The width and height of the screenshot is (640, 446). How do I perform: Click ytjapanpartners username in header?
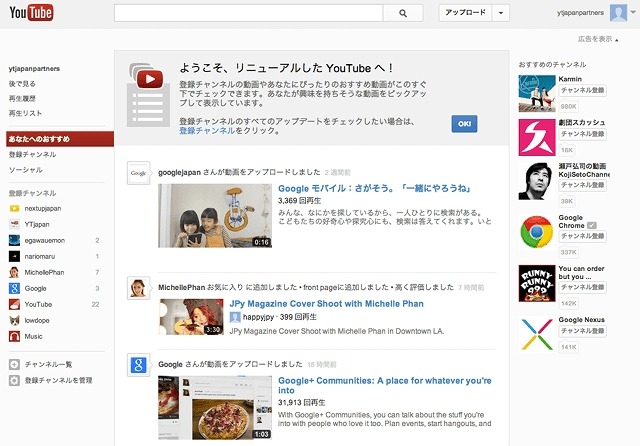click(x=580, y=13)
